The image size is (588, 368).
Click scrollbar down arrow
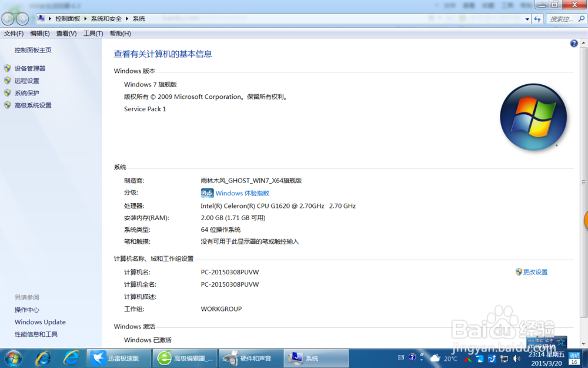pyautogui.click(x=583, y=343)
